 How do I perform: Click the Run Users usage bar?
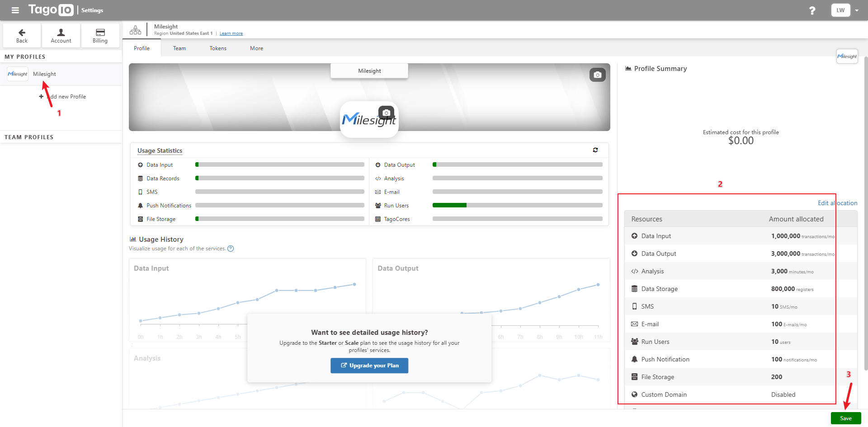518,206
